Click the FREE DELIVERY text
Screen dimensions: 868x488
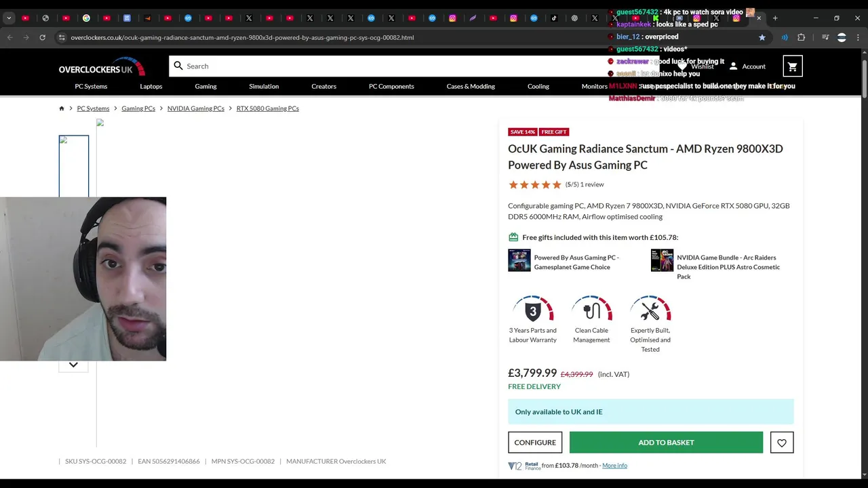click(534, 386)
